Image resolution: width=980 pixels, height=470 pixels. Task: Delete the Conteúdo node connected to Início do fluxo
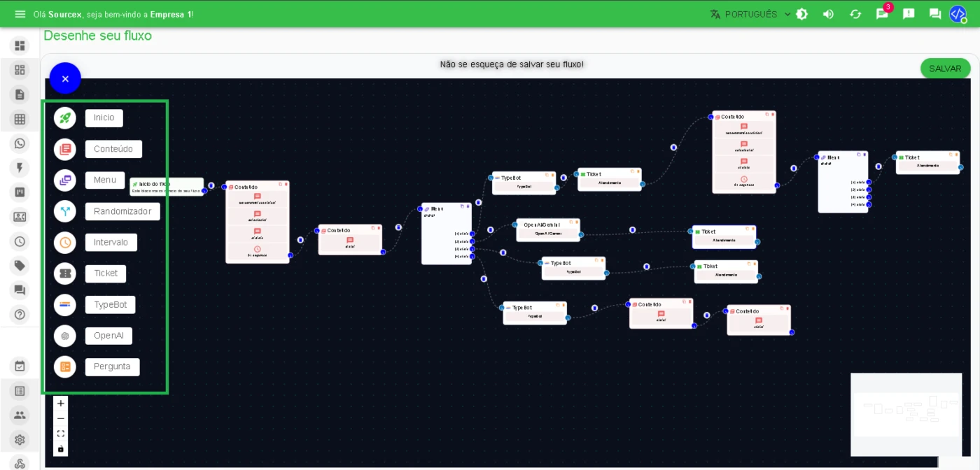pos(286,185)
